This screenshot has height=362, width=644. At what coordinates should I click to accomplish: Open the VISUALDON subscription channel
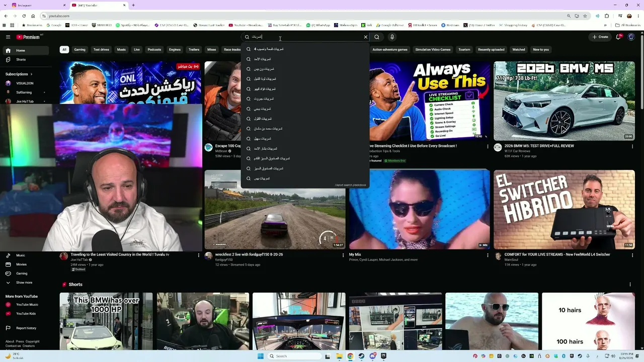[x=25, y=83]
